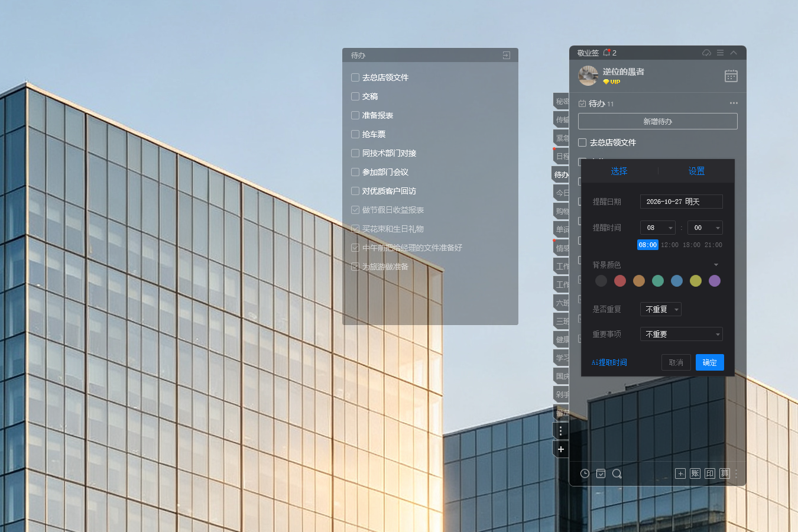Select the 日程 side tab

562,156
